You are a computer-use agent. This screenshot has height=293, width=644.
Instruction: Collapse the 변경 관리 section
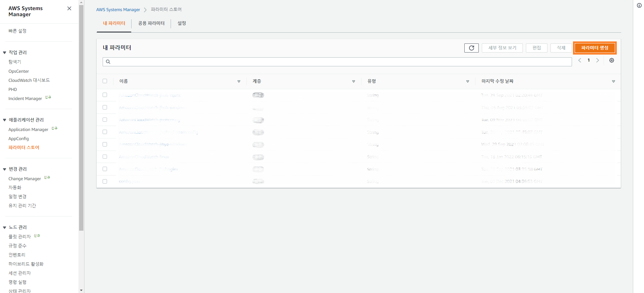coord(5,169)
